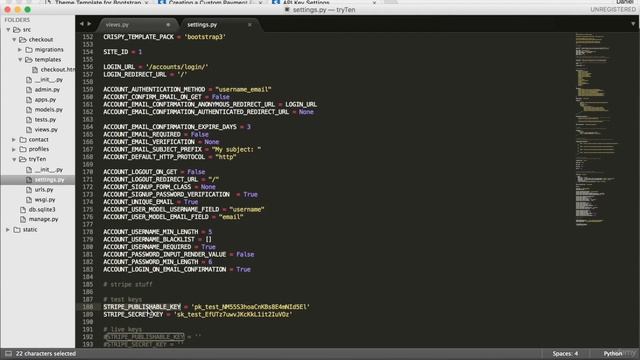Switch to the views.py tab

[x=117, y=25]
